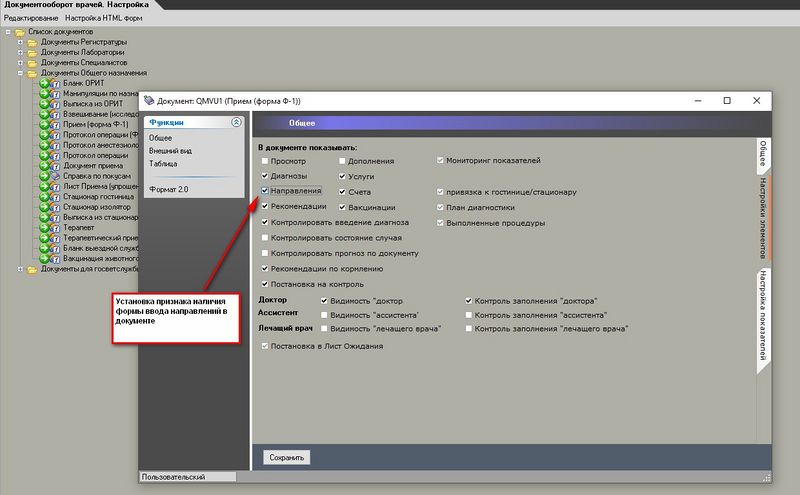Screen dimensions: 800x495
Task: Toggle Контролировать состояние случая checkbox
Action: tap(264, 237)
